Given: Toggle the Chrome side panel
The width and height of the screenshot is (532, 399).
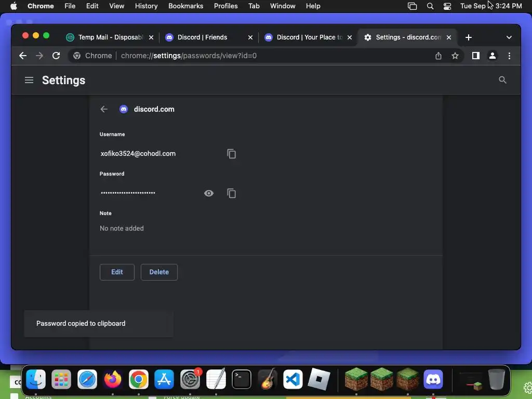Looking at the screenshot, I should click(476, 56).
